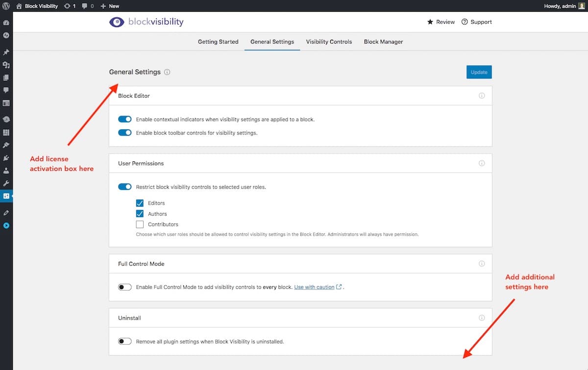Click info icon in Block Editor panel
The height and width of the screenshot is (370, 588).
point(481,96)
